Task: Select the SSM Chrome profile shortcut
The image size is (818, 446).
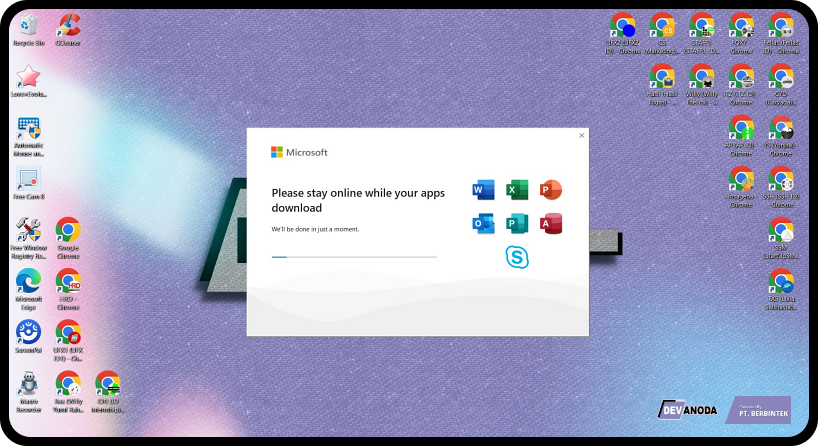Action: 781,238
